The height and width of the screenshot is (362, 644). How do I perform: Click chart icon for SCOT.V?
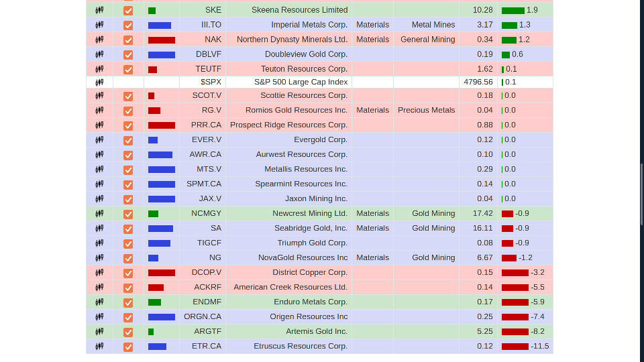click(x=99, y=95)
